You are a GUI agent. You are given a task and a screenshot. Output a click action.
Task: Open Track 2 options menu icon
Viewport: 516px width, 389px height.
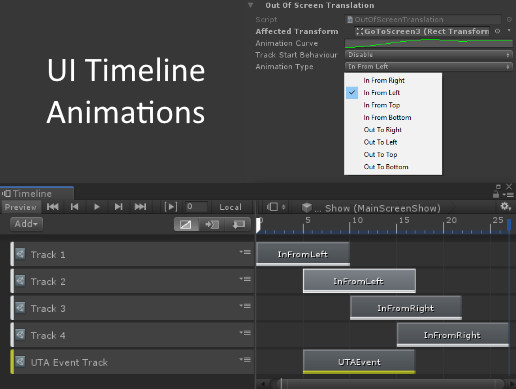point(245,279)
